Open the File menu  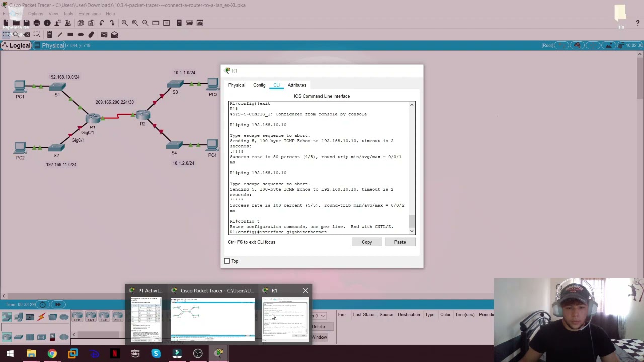(x=6, y=14)
